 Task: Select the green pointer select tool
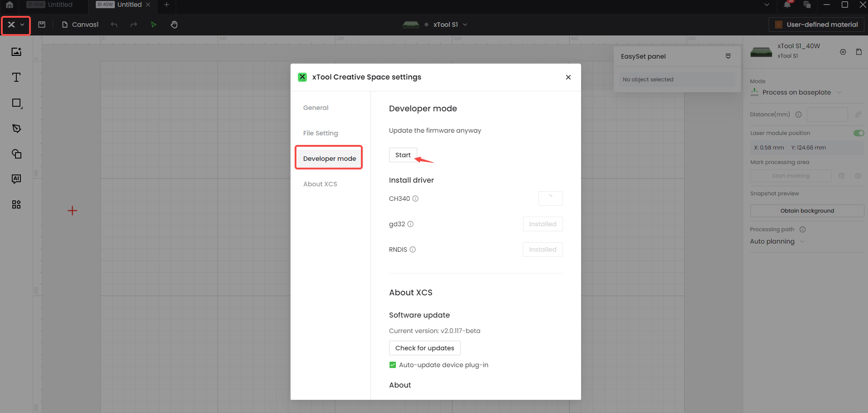tap(153, 25)
